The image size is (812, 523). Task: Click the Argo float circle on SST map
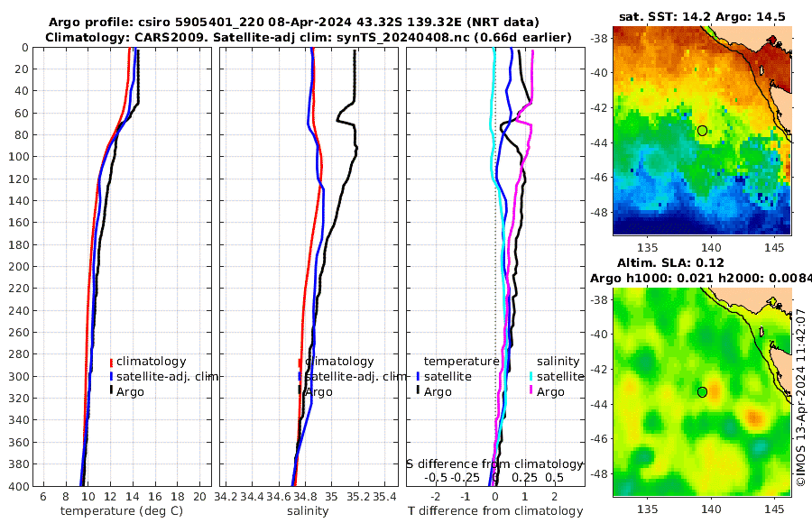coord(702,131)
